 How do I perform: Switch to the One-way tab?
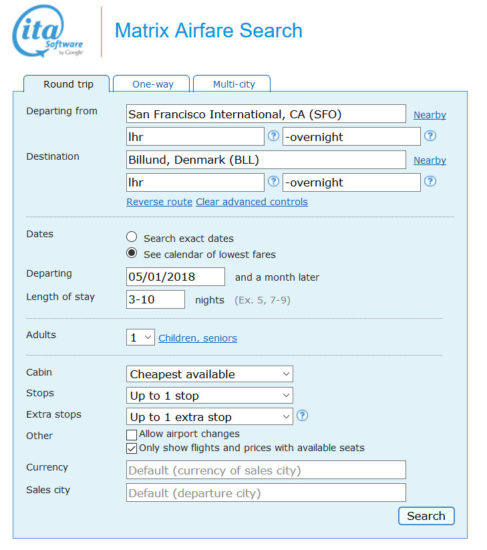point(152,84)
